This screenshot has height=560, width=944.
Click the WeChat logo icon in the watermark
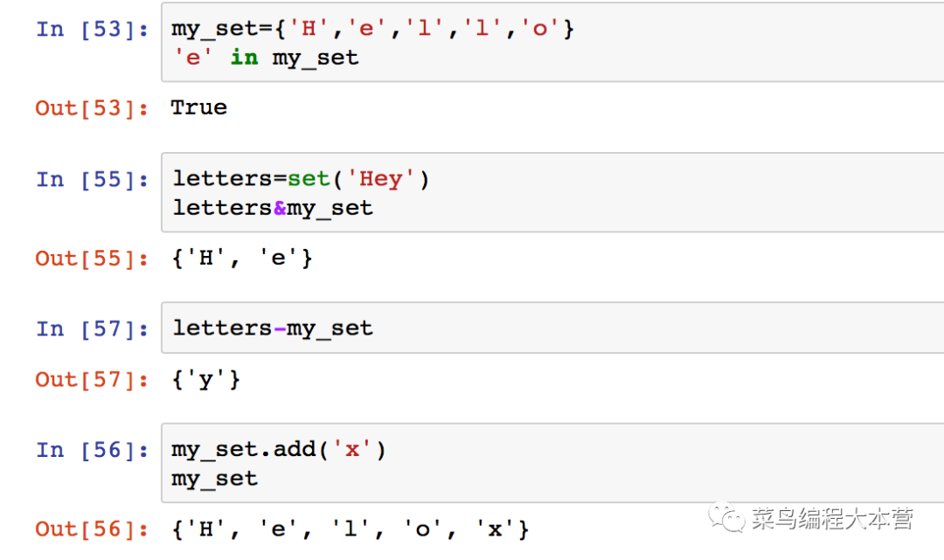[727, 518]
